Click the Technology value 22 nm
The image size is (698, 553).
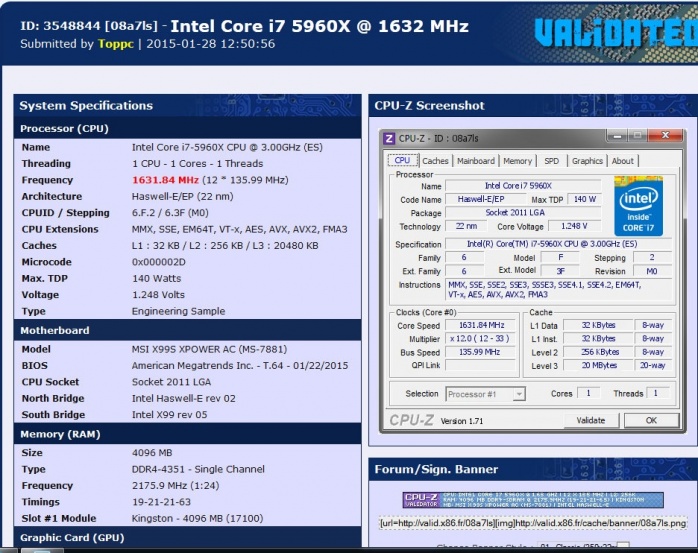466,226
